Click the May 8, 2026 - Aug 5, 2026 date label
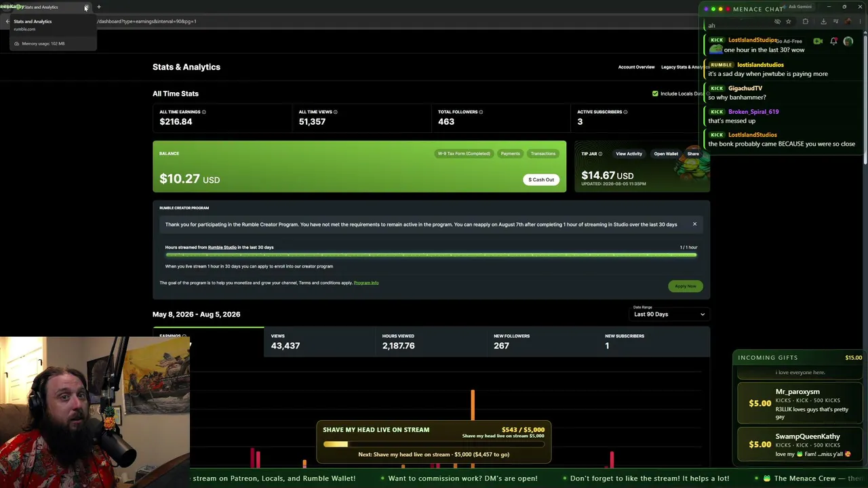 tap(197, 314)
